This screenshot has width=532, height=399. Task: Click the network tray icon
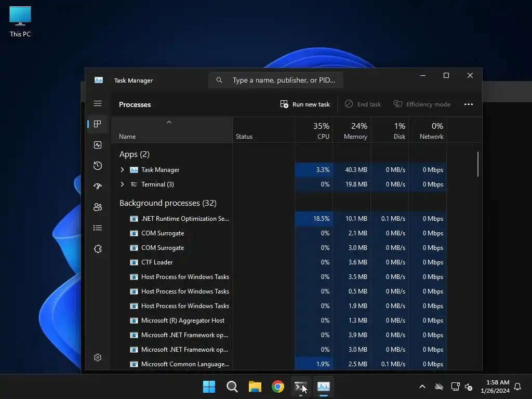pyautogui.click(x=455, y=387)
